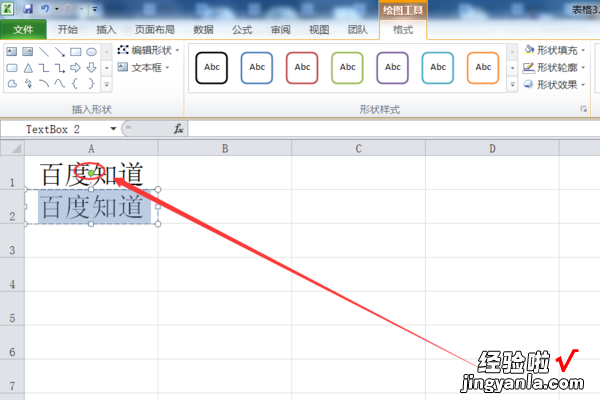This screenshot has height=400, width=600.
Task: Apply purple outline Abc shape style
Action: (x=393, y=68)
